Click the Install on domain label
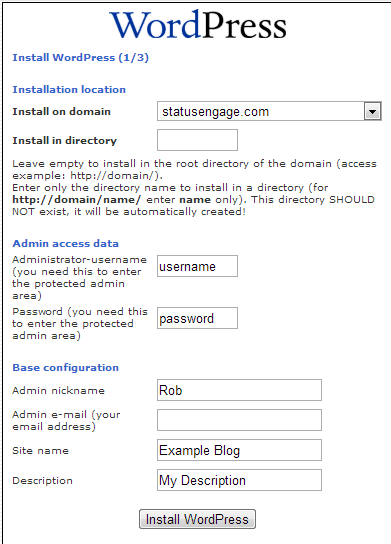This screenshot has height=544, width=391. coord(62,112)
